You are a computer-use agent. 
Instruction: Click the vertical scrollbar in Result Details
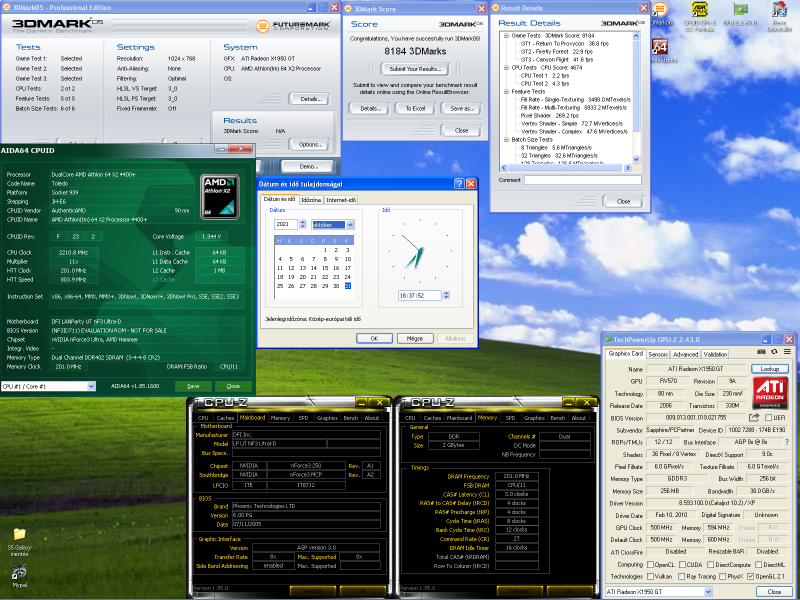[636, 97]
